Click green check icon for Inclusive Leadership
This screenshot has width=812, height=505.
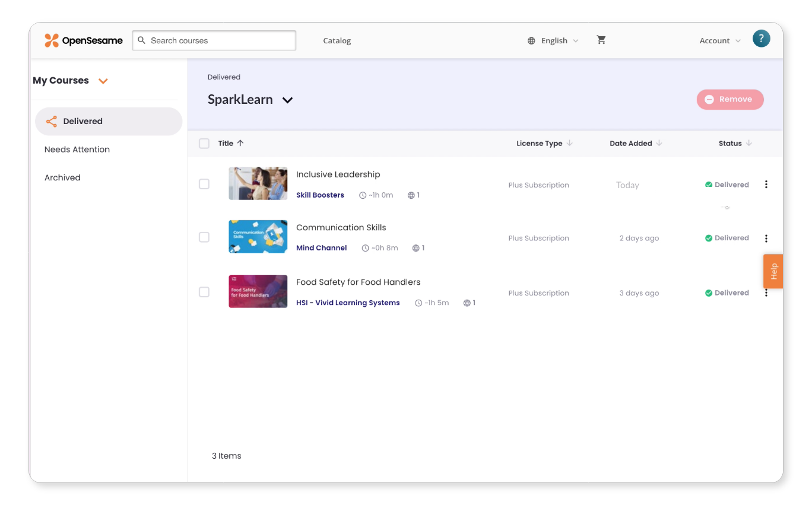[x=709, y=185]
